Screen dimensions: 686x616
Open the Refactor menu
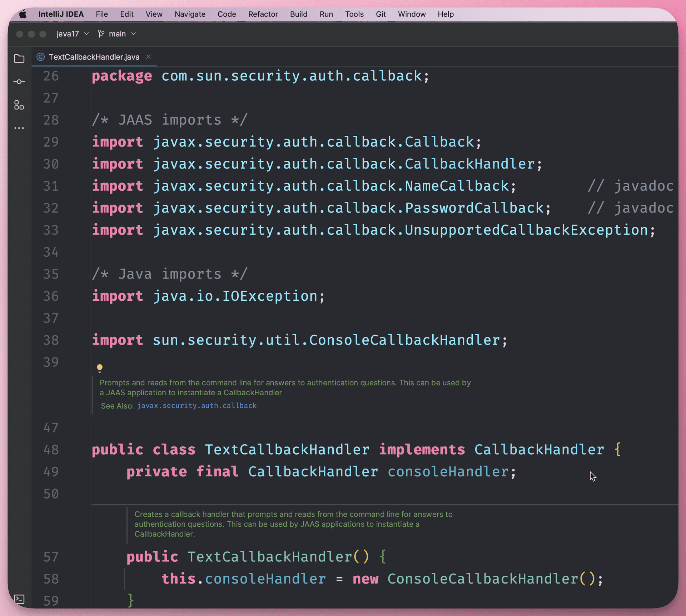(x=263, y=14)
